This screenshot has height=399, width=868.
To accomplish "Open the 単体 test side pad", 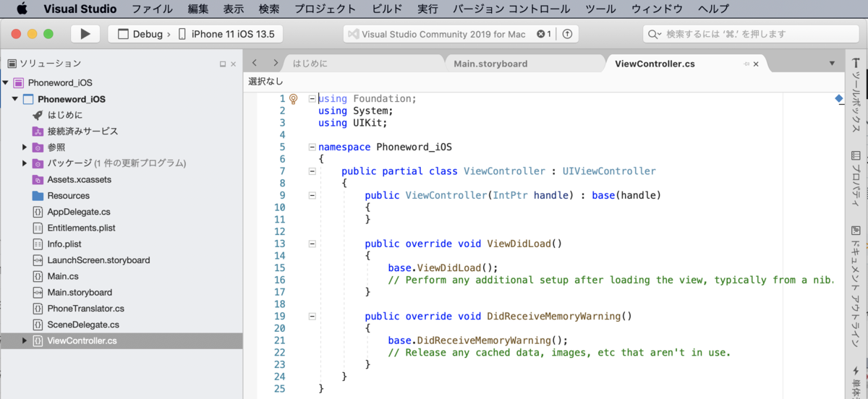I will [x=856, y=381].
